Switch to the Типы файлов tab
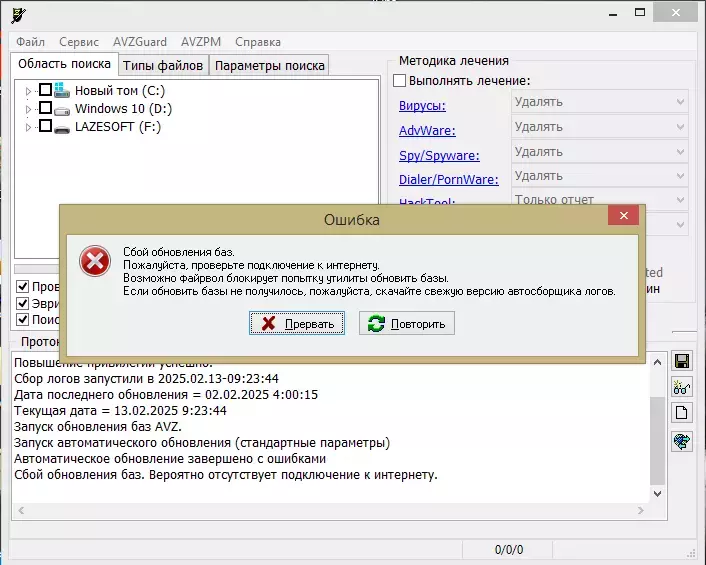This screenshot has height=565, width=706. 163,65
